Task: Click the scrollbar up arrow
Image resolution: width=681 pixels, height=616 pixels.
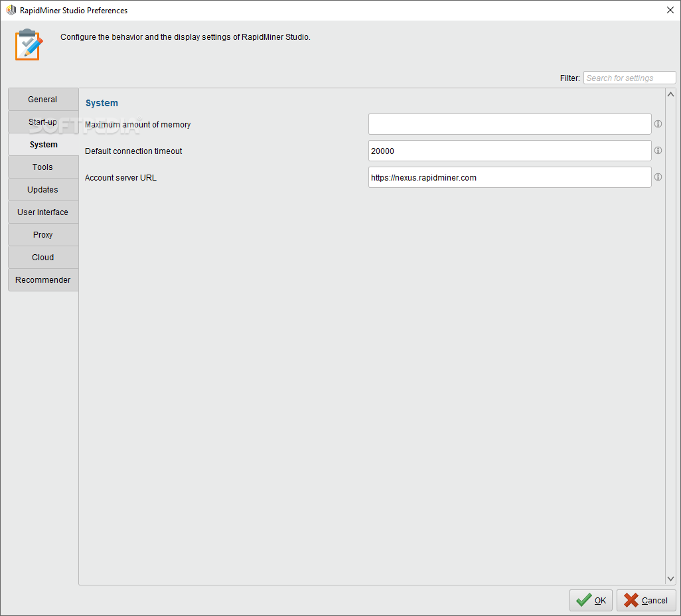Action: tap(670, 94)
